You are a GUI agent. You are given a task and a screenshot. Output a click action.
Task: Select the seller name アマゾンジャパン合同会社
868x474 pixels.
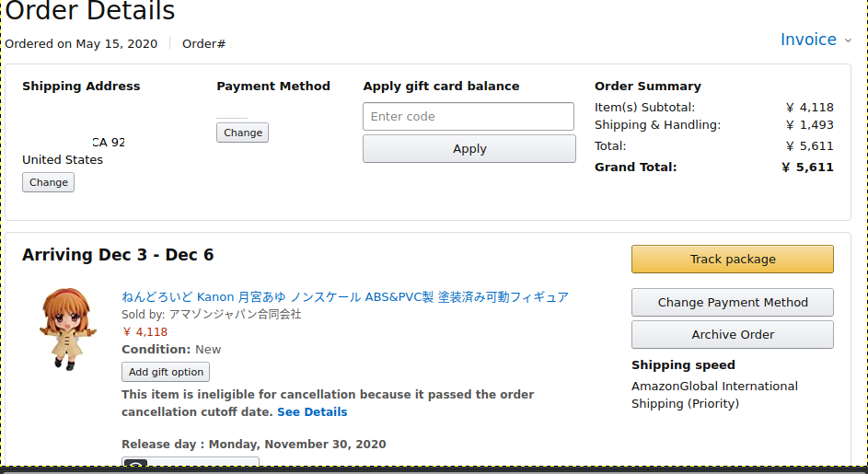(x=236, y=315)
